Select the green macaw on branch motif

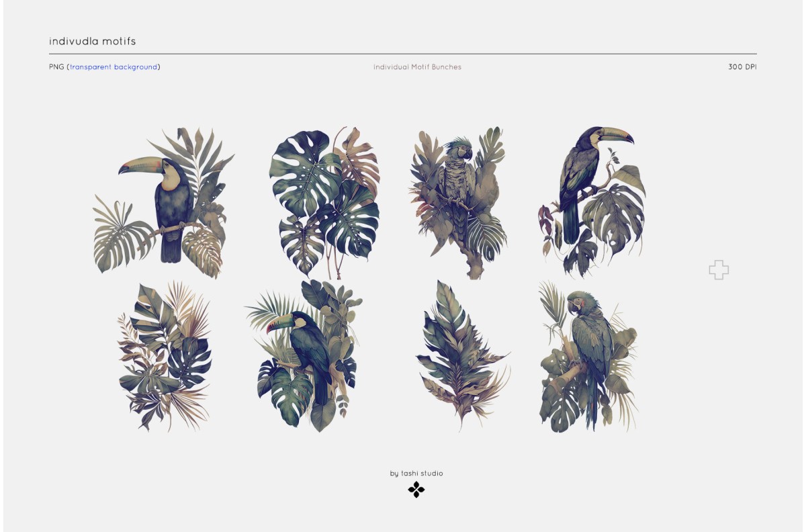[x=588, y=356]
